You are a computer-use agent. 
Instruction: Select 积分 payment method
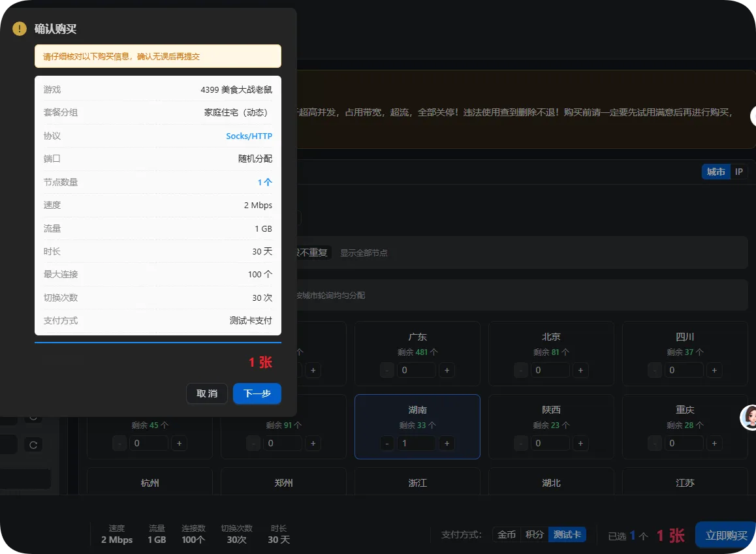tap(534, 534)
